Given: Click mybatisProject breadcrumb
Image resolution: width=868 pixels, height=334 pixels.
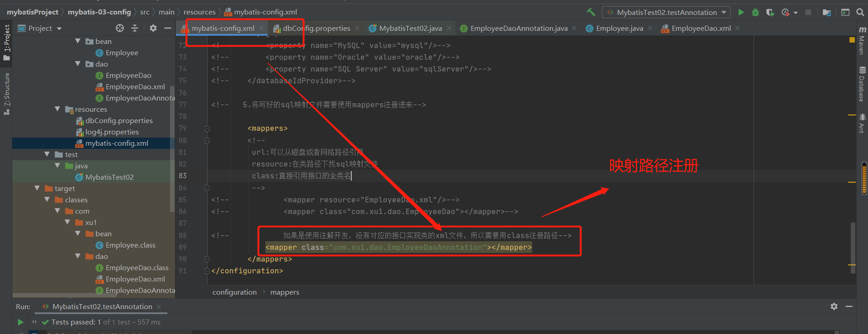Looking at the screenshot, I should [x=33, y=12].
